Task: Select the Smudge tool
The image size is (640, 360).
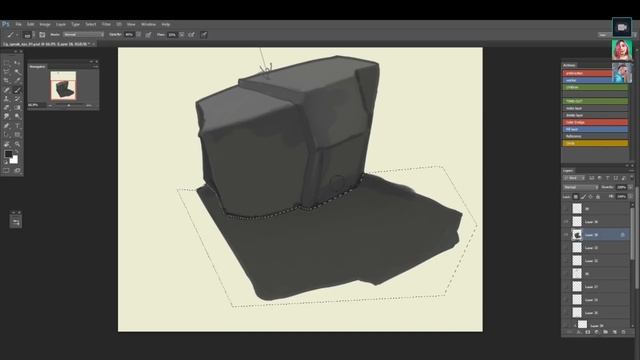Action: tap(7, 117)
